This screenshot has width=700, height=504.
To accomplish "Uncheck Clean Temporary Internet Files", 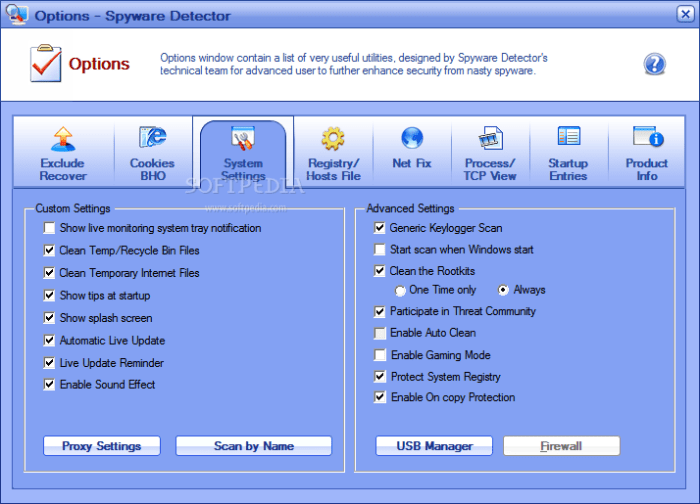I will click(50, 273).
